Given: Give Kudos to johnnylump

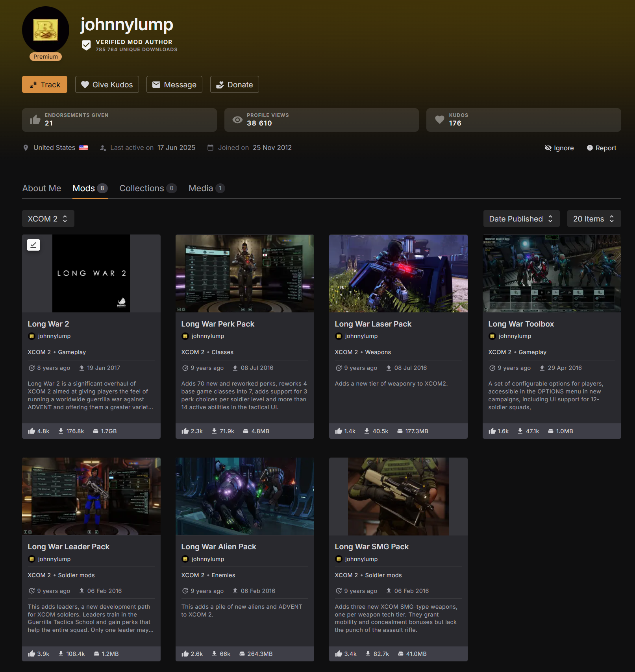Looking at the screenshot, I should point(107,85).
